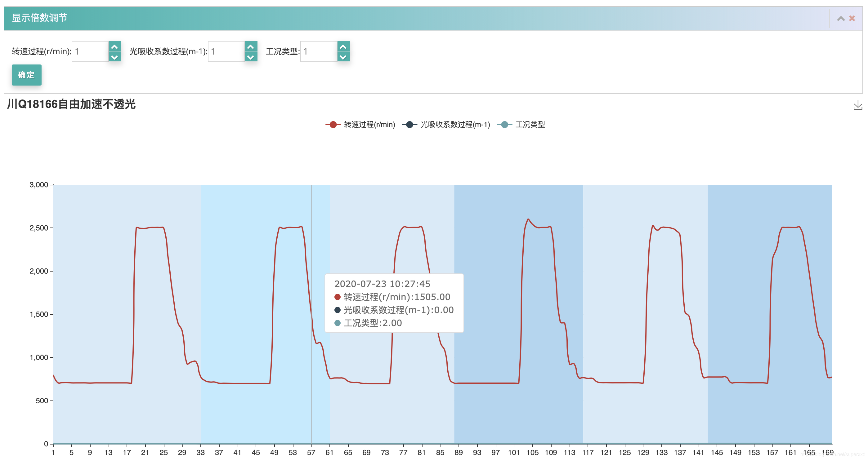Click x-axis label 21
The image size is (868, 460).
pos(145,453)
